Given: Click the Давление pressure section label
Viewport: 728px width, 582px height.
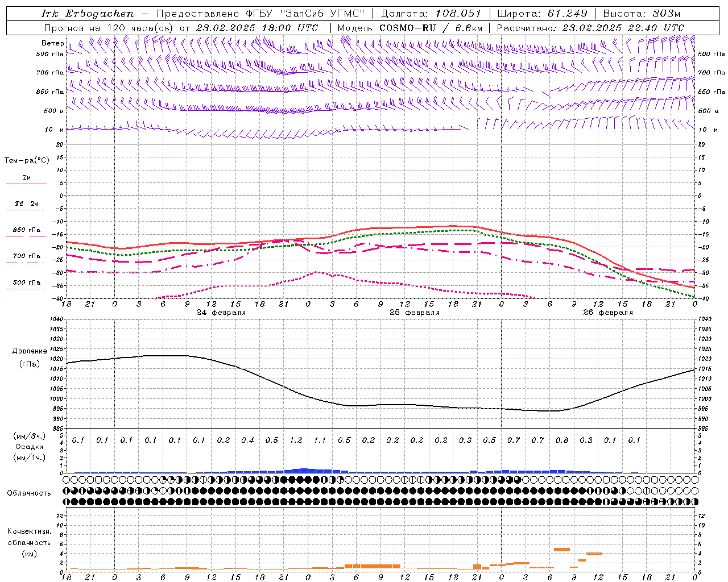Looking at the screenshot, I should coord(30,351).
